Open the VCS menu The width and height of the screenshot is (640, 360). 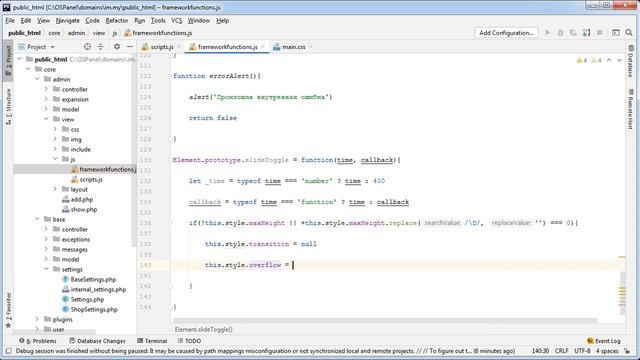click(x=177, y=20)
